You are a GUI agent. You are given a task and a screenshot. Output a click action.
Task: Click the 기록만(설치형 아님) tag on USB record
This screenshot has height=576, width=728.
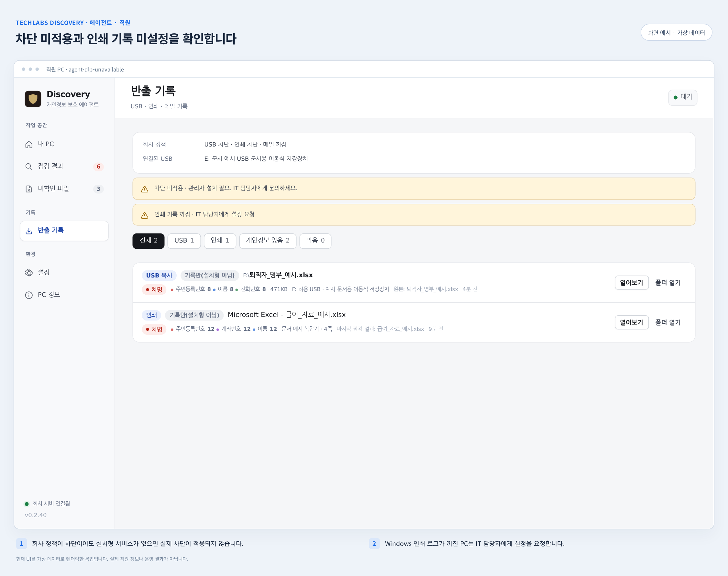(x=210, y=275)
